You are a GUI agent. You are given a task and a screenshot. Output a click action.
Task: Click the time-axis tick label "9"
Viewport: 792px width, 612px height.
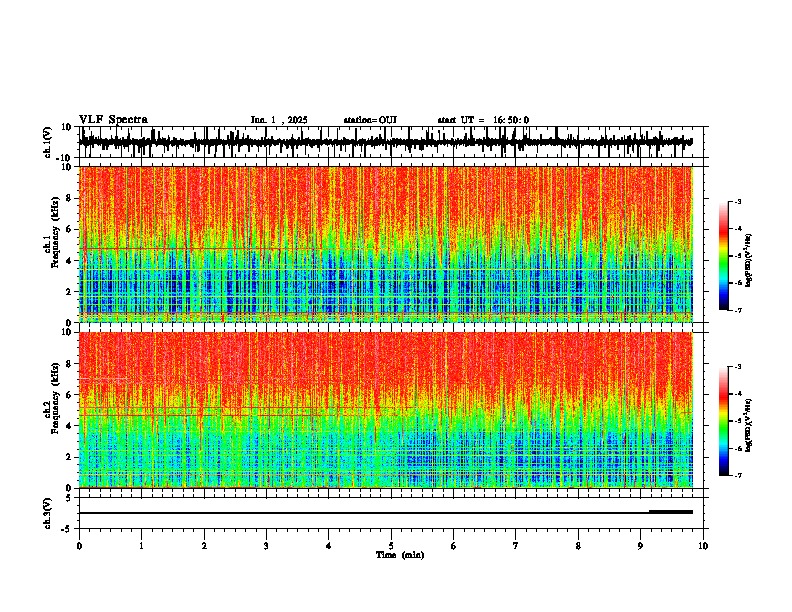(640, 546)
